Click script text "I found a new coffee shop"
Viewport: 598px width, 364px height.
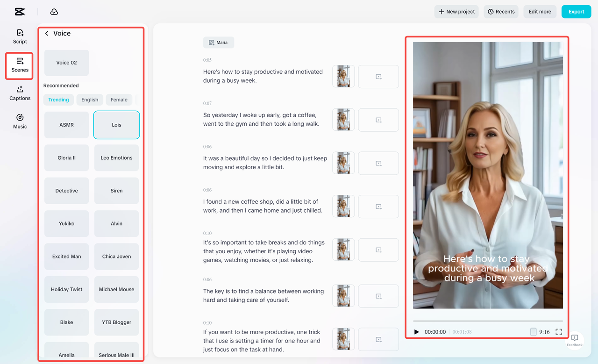[263, 206]
